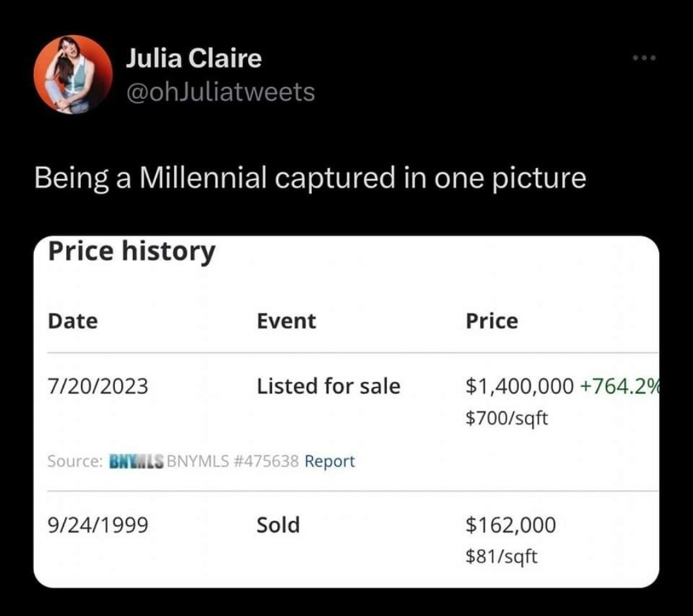The width and height of the screenshot is (693, 616).
Task: Click the Julia Claire display name
Action: (193, 58)
